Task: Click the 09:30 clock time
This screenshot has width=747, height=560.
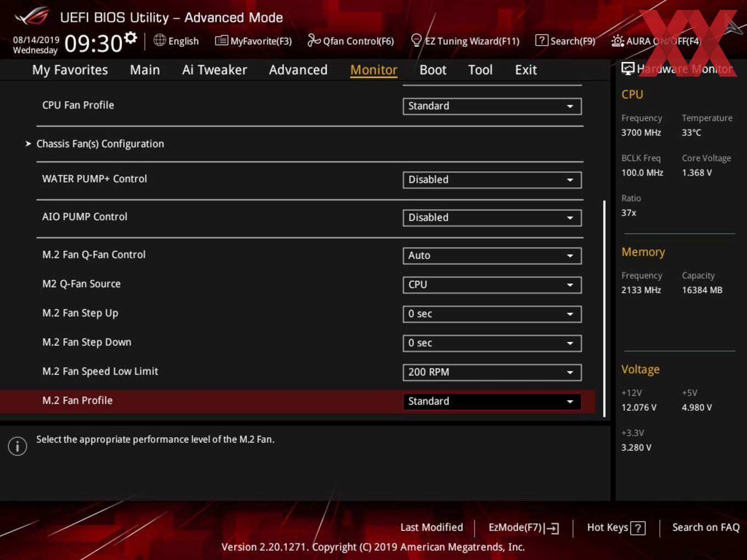Action: pyautogui.click(x=93, y=43)
